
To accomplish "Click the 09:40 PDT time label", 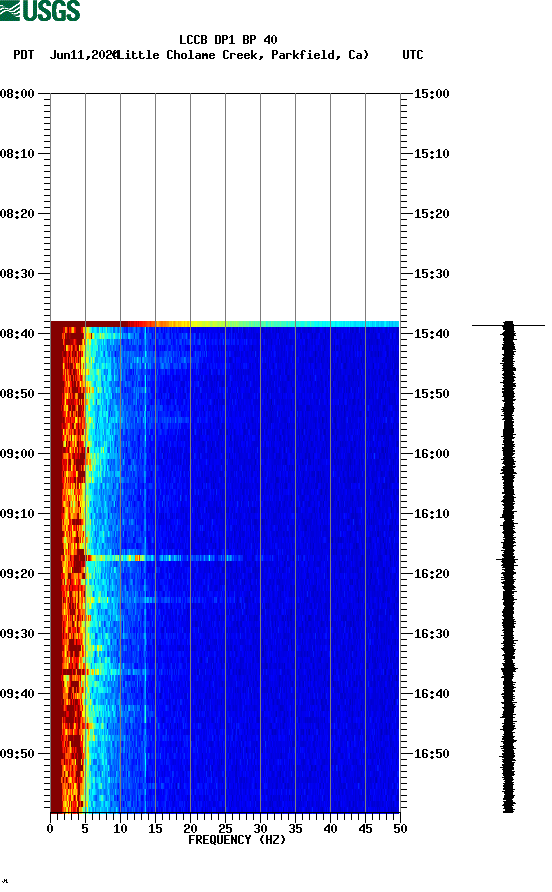I will click(x=18, y=693).
